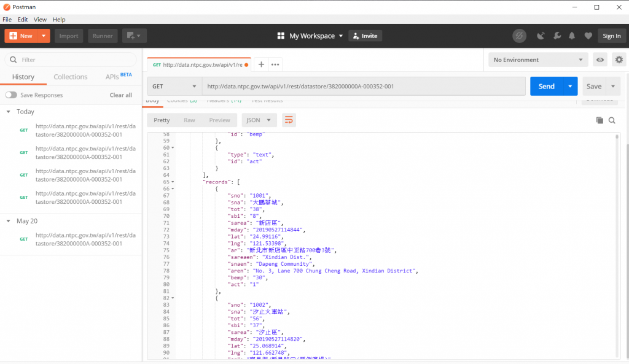Toggle the line wrap icon
This screenshot has width=629, height=364.
click(x=289, y=120)
